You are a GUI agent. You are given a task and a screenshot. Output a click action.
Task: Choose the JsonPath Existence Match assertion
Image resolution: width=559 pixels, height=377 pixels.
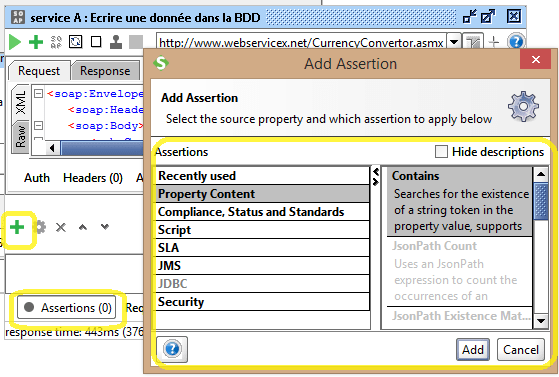click(460, 317)
